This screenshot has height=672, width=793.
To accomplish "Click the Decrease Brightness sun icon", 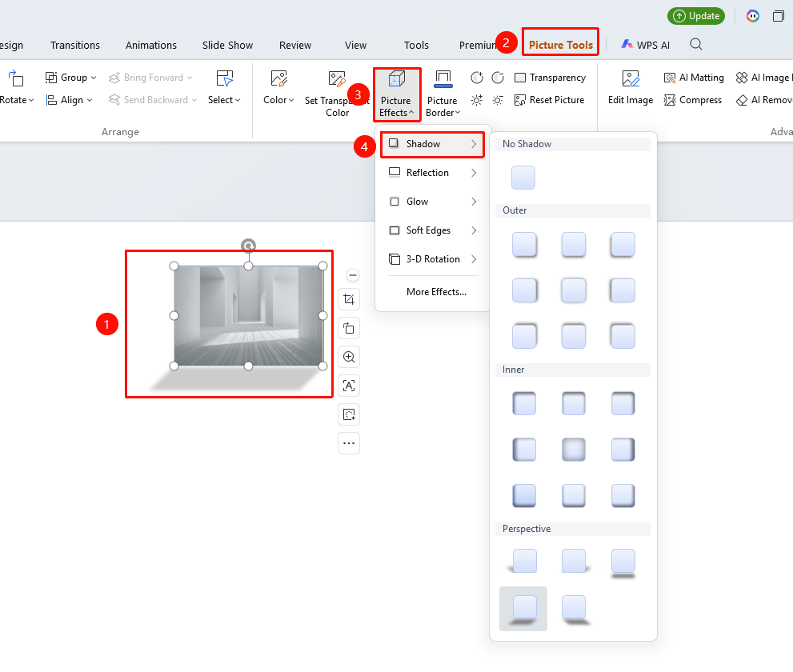I will (x=498, y=100).
